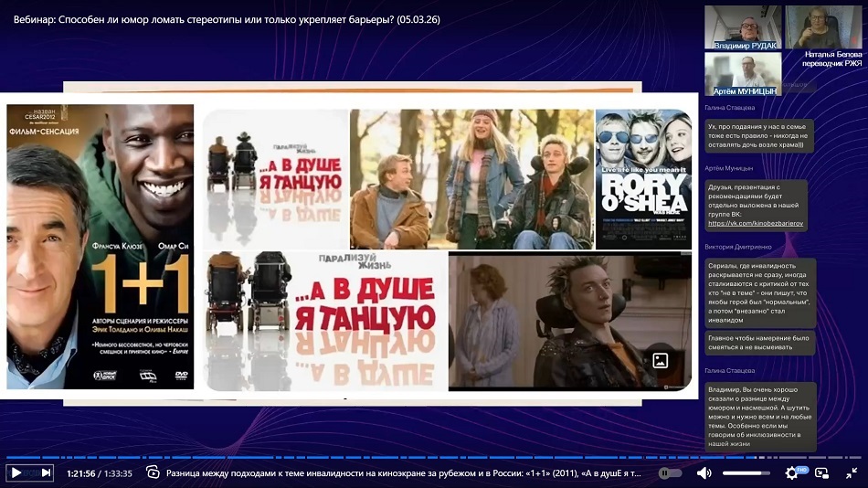The width and height of the screenshot is (868, 488).
Task: Select Артём Муницын's webcam thumbnail
Action: click(742, 73)
